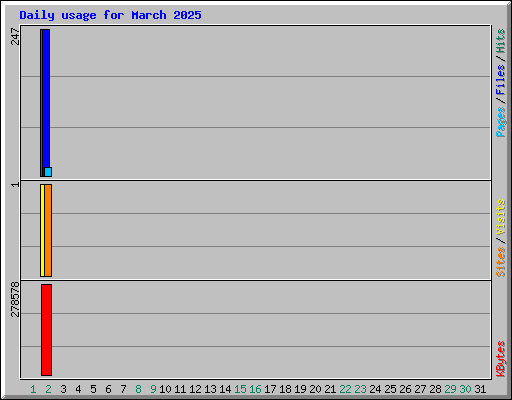Click day 2 on the axis

pos(48,389)
